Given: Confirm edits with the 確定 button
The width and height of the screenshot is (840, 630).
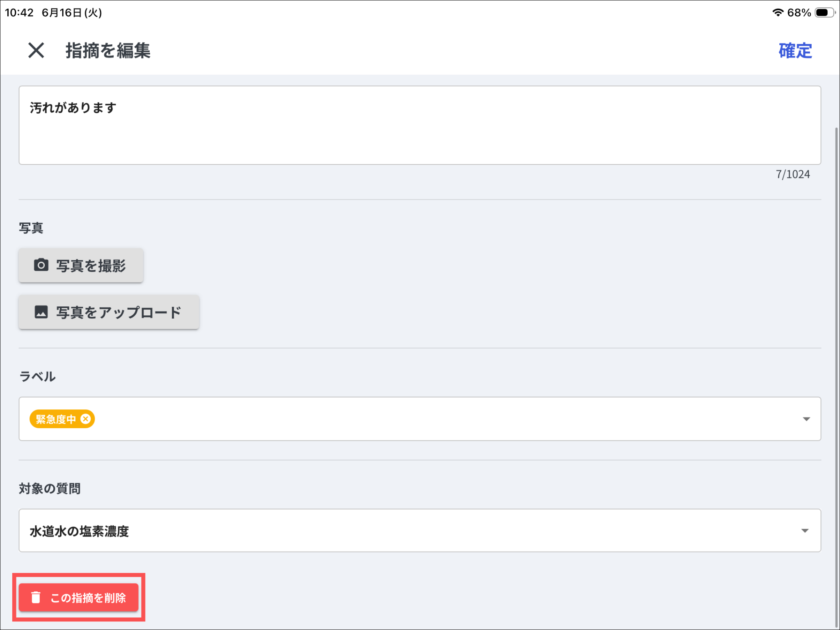Looking at the screenshot, I should [795, 50].
